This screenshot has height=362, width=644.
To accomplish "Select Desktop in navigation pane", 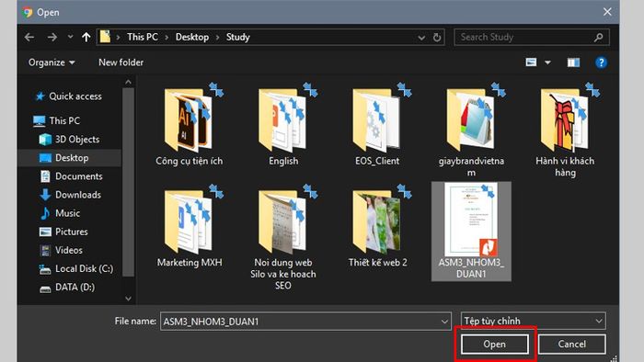I will tap(70, 158).
